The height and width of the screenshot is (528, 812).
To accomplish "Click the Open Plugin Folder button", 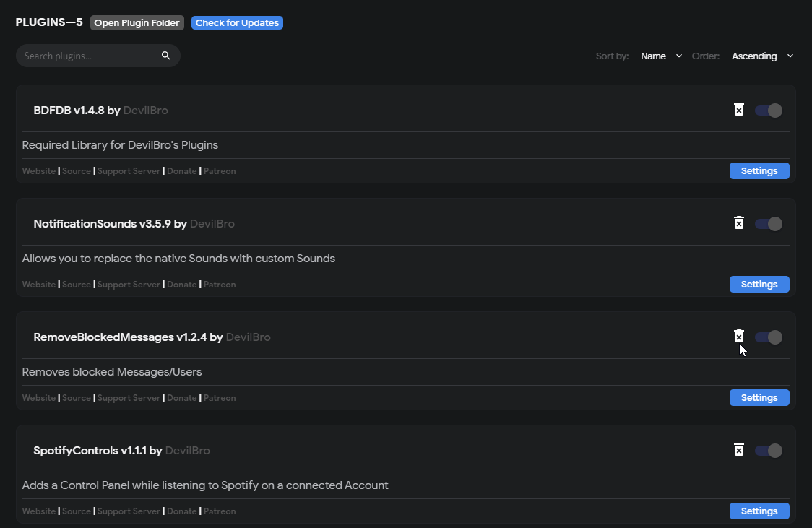I will click(137, 22).
